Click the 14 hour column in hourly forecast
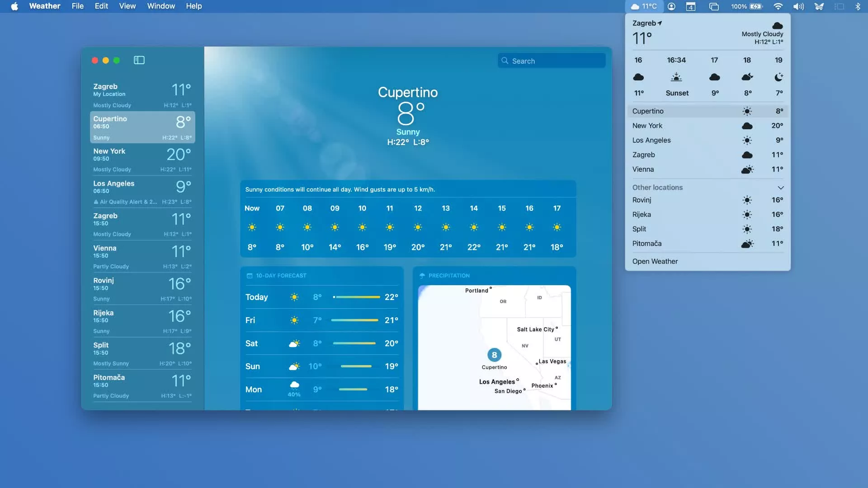 tap(474, 227)
